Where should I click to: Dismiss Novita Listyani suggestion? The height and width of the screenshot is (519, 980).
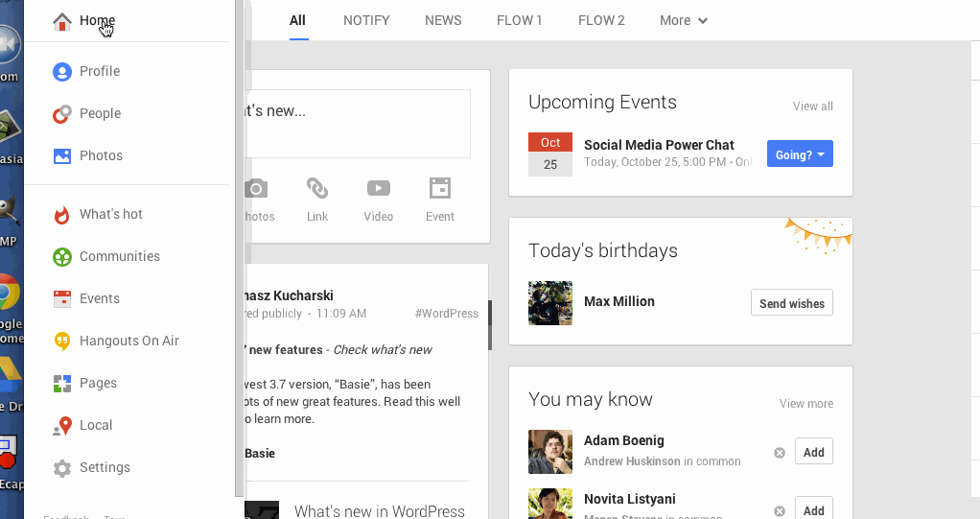tap(780, 511)
